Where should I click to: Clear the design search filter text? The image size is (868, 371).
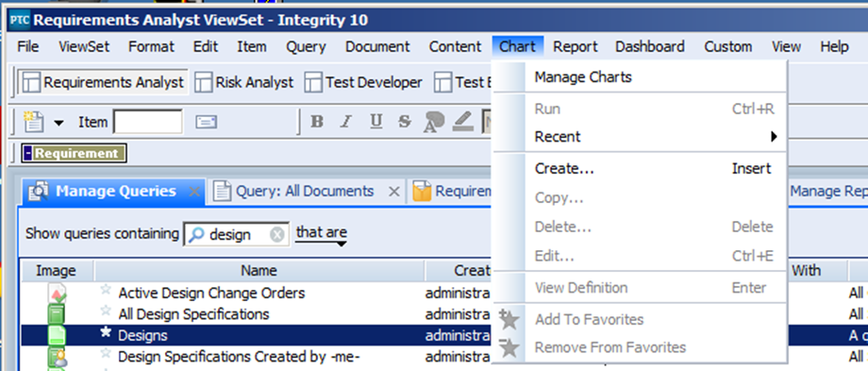(276, 235)
